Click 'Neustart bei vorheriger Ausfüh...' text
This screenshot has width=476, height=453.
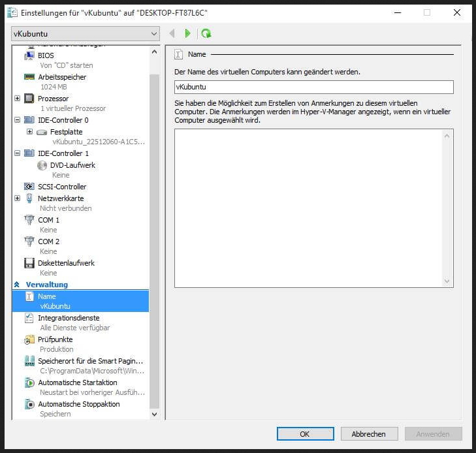click(93, 392)
